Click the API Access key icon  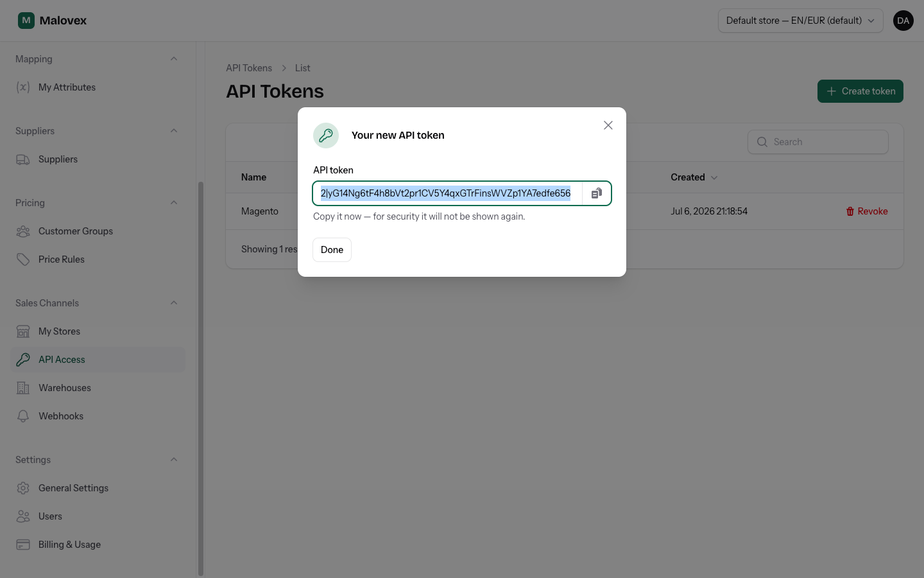(23, 360)
